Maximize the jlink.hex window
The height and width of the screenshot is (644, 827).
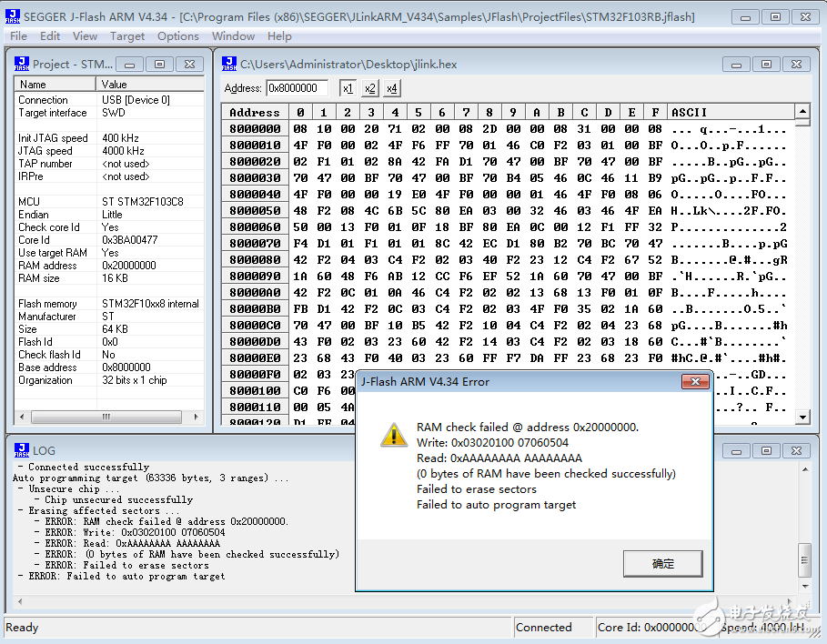[x=766, y=65]
